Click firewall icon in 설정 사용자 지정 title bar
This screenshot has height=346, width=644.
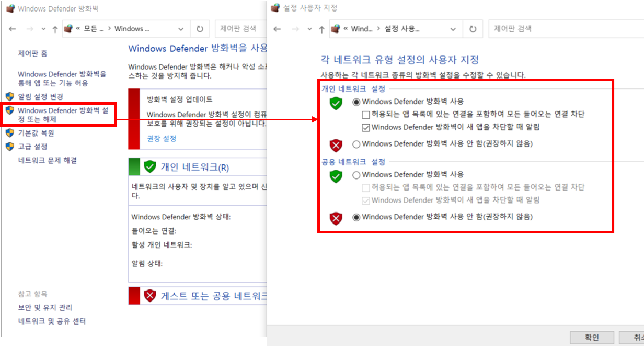tap(275, 8)
